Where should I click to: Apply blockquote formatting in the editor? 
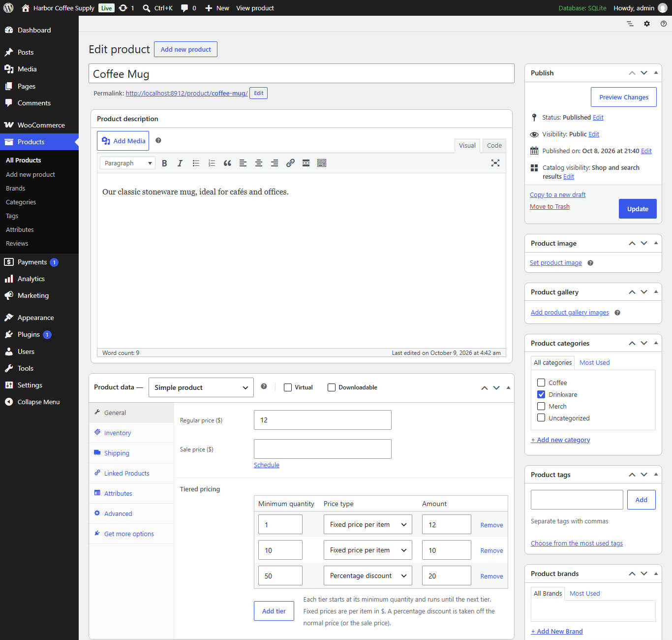227,163
